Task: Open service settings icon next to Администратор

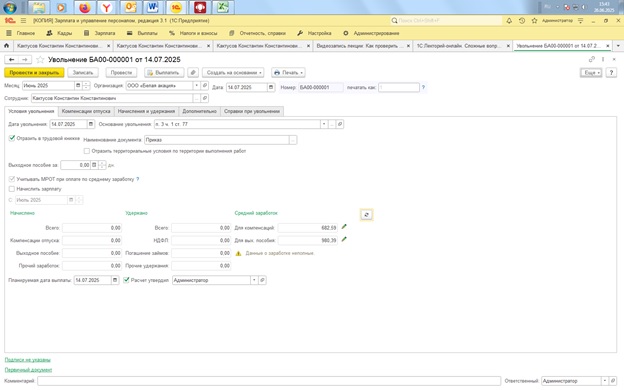Action: tap(581, 20)
